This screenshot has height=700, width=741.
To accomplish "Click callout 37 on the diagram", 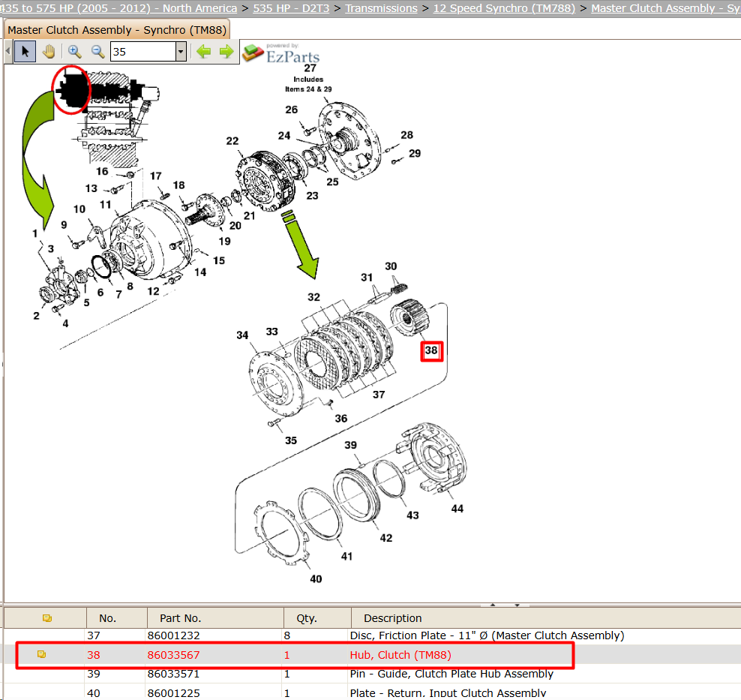I will click(x=379, y=394).
